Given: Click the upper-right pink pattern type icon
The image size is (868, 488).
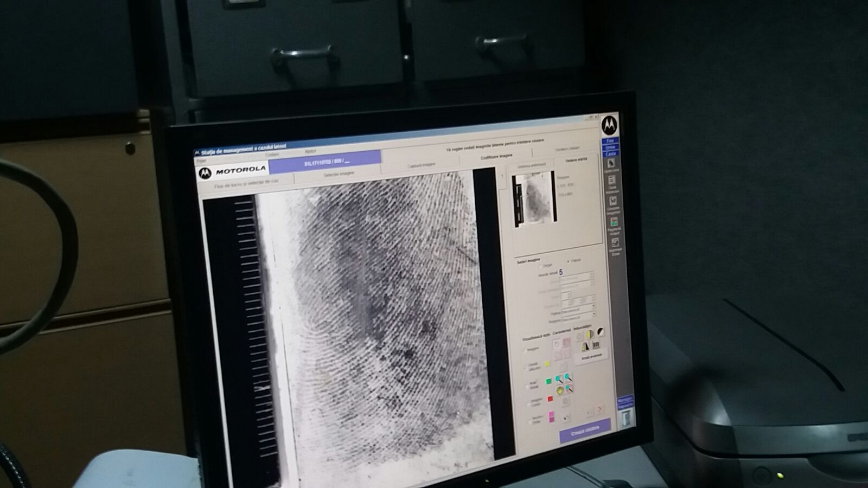Looking at the screenshot, I should coord(566,342).
